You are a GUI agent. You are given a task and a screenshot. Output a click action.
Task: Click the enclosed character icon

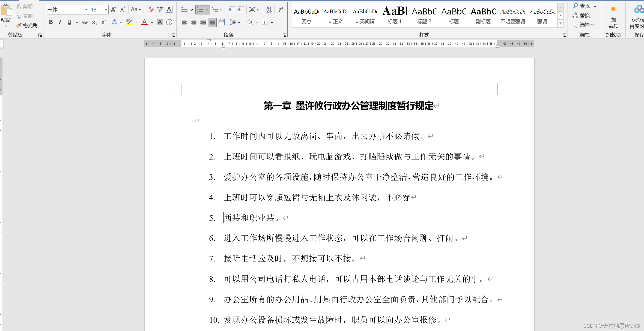(169, 22)
